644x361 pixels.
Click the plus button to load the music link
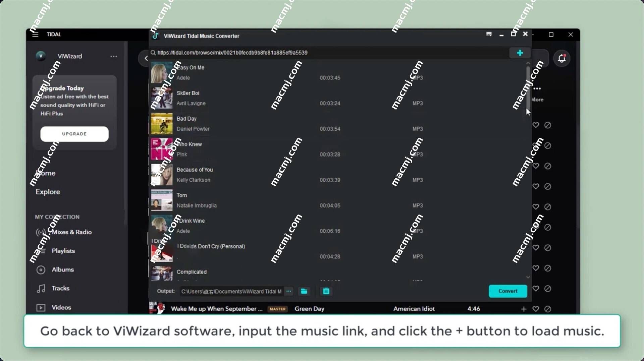520,53
